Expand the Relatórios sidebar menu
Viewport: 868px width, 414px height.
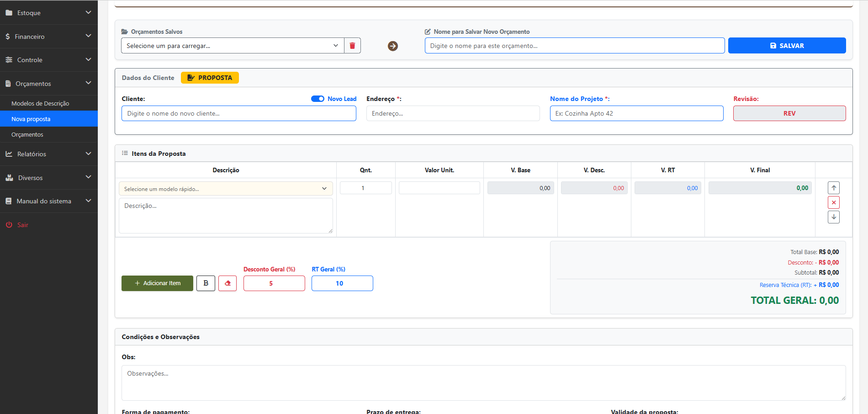point(49,154)
